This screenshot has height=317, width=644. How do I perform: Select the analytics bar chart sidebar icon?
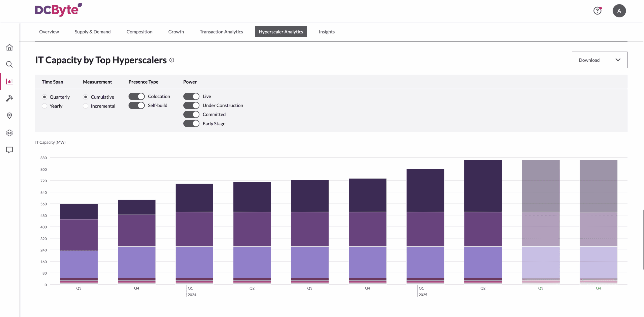[9, 81]
